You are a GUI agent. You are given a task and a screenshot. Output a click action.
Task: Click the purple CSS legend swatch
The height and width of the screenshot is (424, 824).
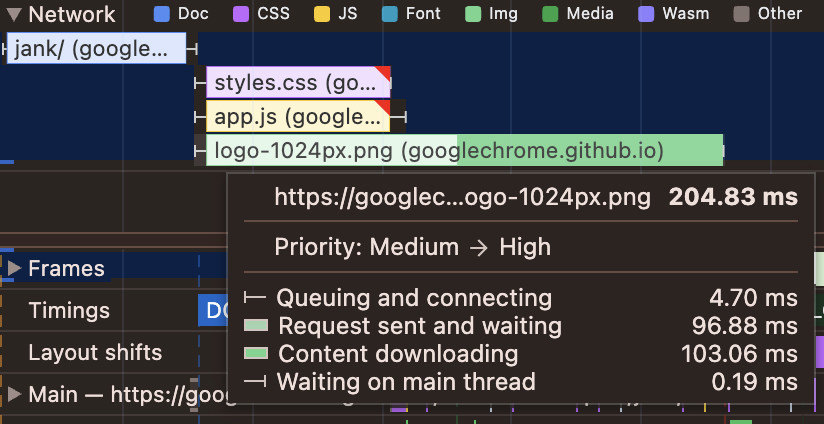240,14
